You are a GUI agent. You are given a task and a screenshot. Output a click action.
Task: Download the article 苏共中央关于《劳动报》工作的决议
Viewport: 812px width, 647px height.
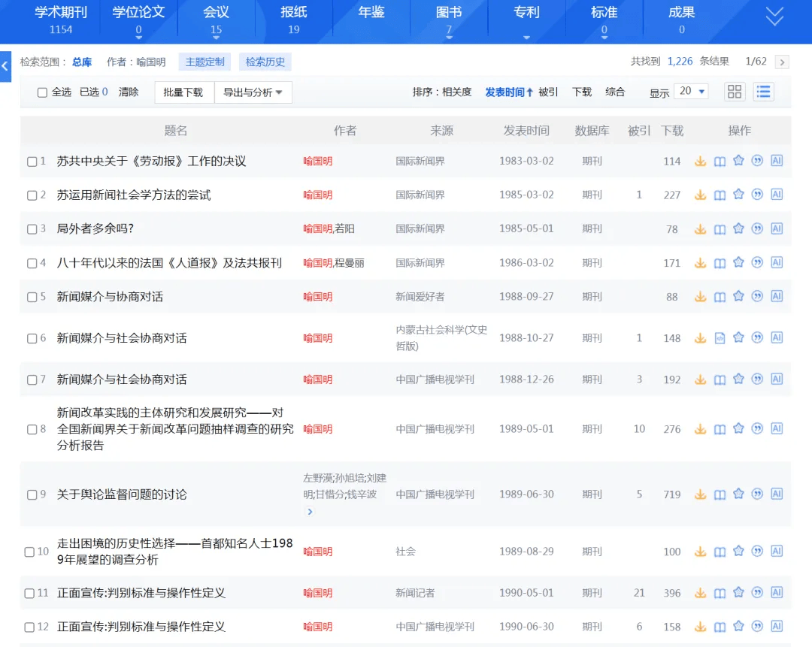point(700,161)
